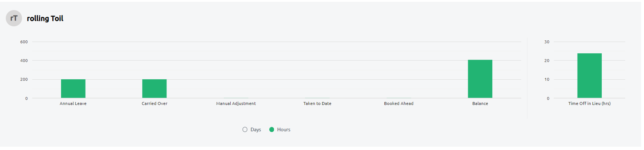The width and height of the screenshot is (644, 150).
Task: Select the Hours radio option
Action: pos(272,129)
